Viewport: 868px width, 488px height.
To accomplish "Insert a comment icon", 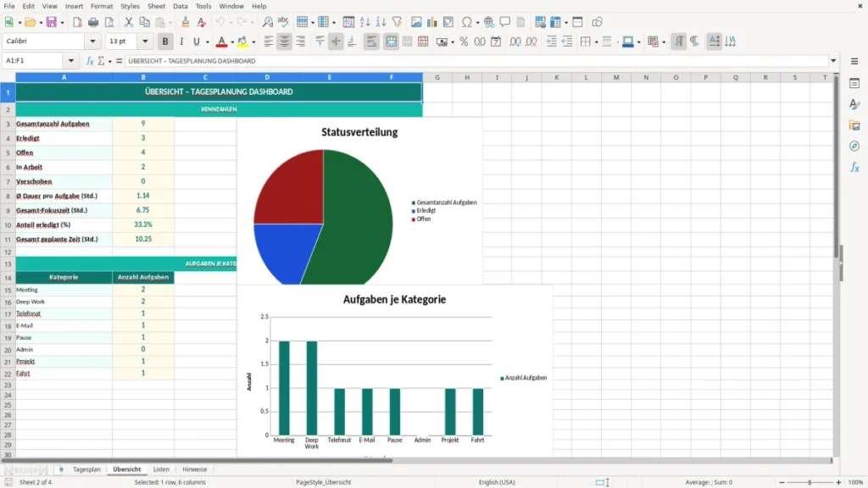I will pyautogui.click(x=505, y=22).
